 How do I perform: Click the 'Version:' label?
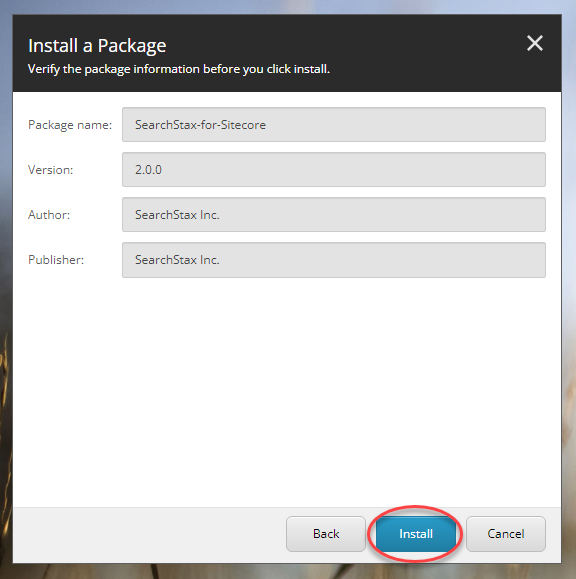coord(51,170)
